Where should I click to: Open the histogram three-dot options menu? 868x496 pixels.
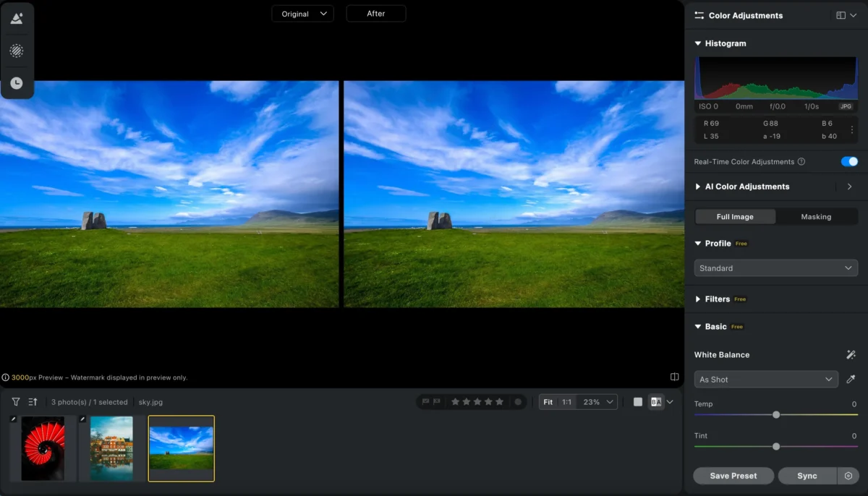[851, 130]
